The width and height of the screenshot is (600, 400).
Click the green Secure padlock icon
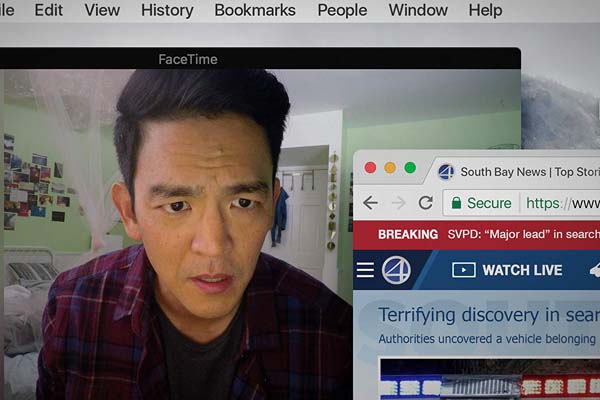pyautogui.click(x=455, y=203)
